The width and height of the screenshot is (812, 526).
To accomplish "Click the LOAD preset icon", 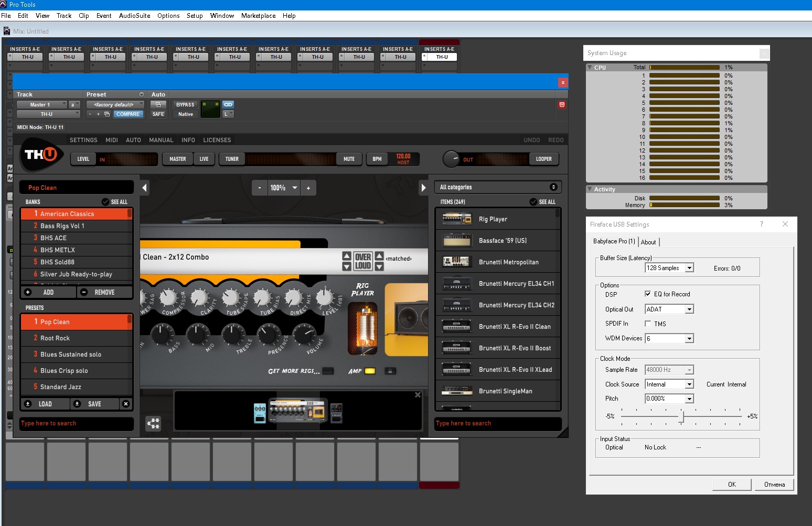I will pyautogui.click(x=28, y=404).
